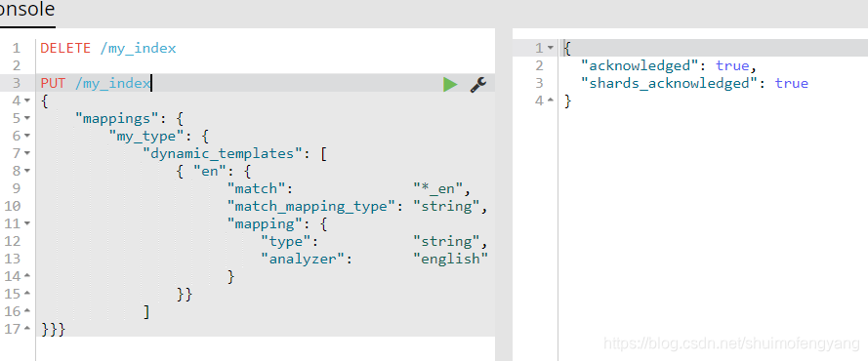
Task: Fold the "dynamic_templates" array on line 7
Action: point(27,153)
